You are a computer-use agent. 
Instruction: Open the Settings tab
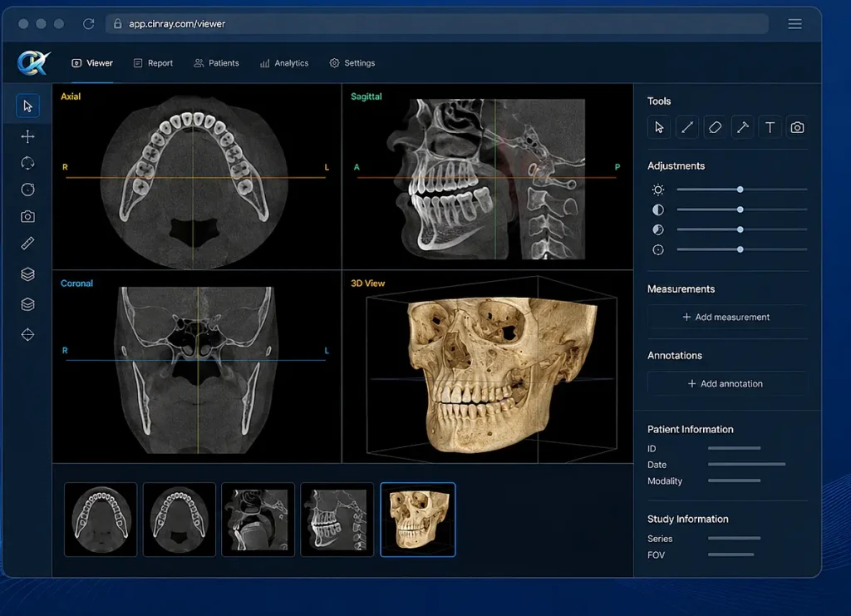point(352,63)
